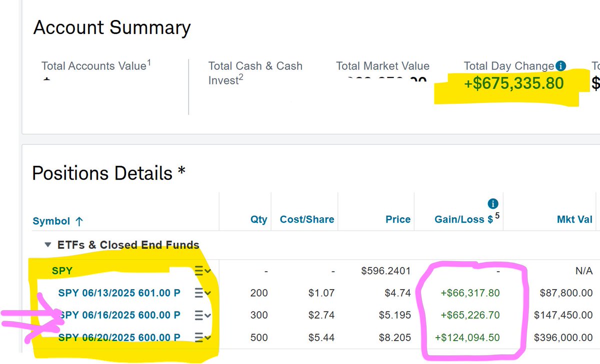
Task: Open the SPY symbol link
Action: click(x=62, y=271)
